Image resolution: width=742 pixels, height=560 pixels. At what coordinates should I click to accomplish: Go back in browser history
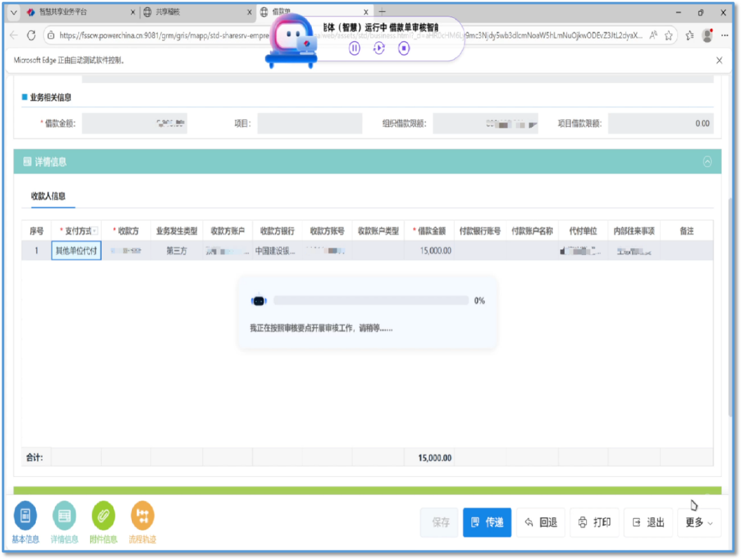click(x=14, y=36)
